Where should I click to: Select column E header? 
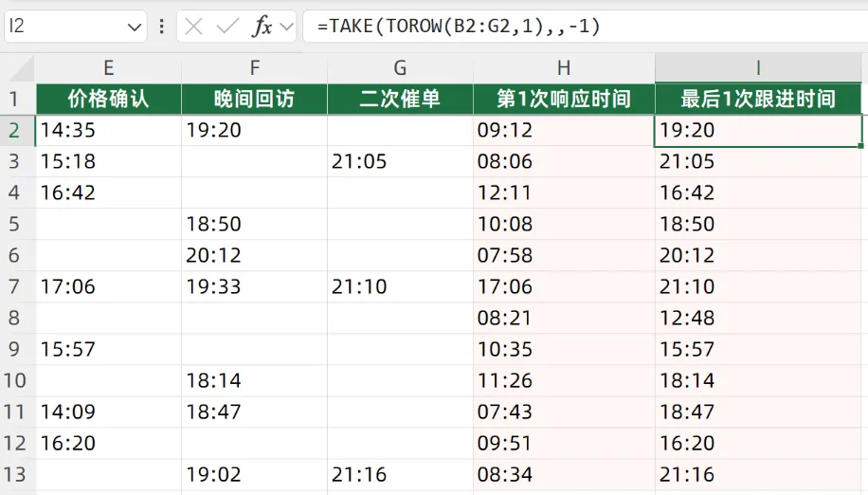[108, 68]
